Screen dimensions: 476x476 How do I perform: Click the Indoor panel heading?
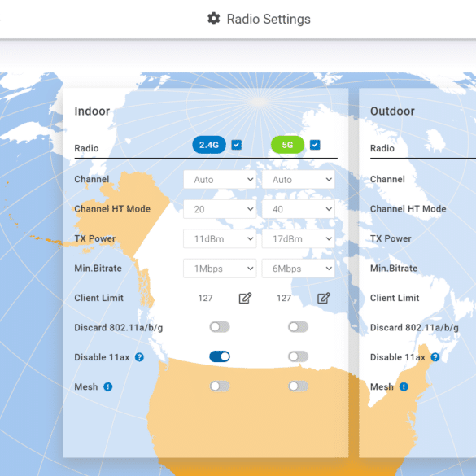(x=92, y=111)
